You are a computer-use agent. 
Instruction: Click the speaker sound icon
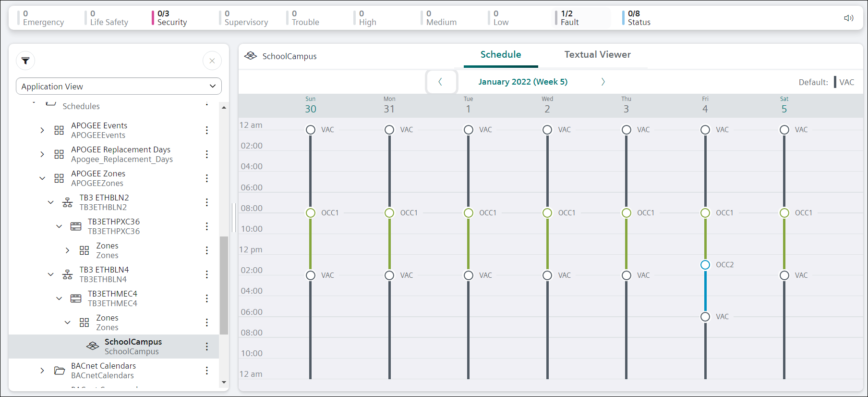click(848, 18)
